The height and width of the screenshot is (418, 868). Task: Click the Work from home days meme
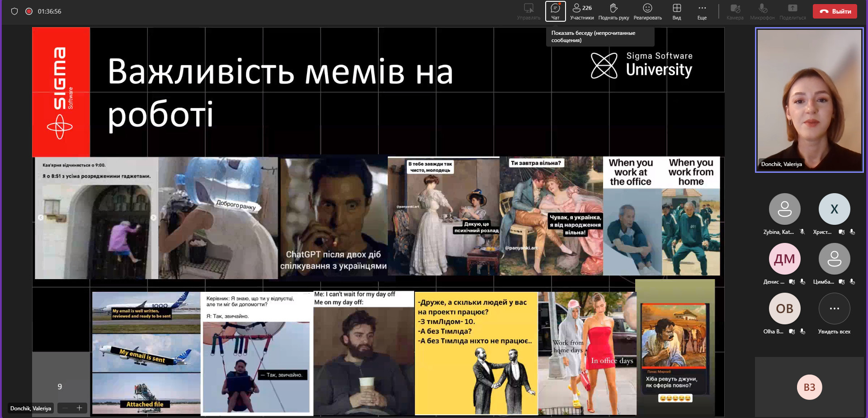pos(587,353)
